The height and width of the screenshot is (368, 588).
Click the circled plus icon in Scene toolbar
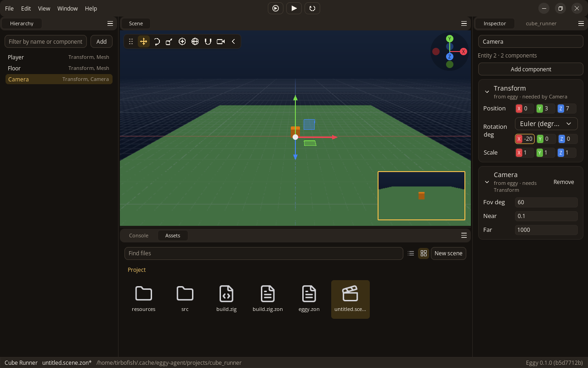pos(182,41)
